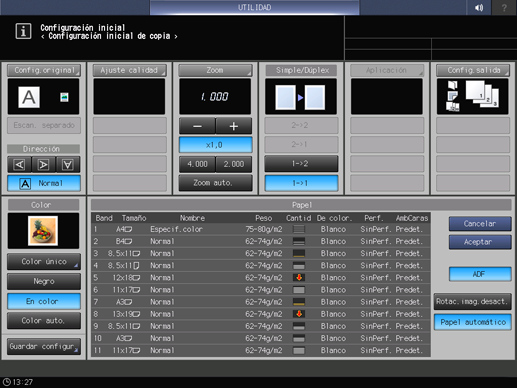Click the Tamaño column header
This screenshot has height=388, width=517.
pyautogui.click(x=134, y=218)
